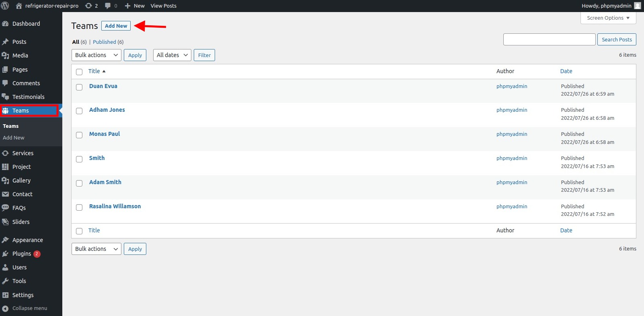Click the Posts pushpin icon

pos(5,42)
